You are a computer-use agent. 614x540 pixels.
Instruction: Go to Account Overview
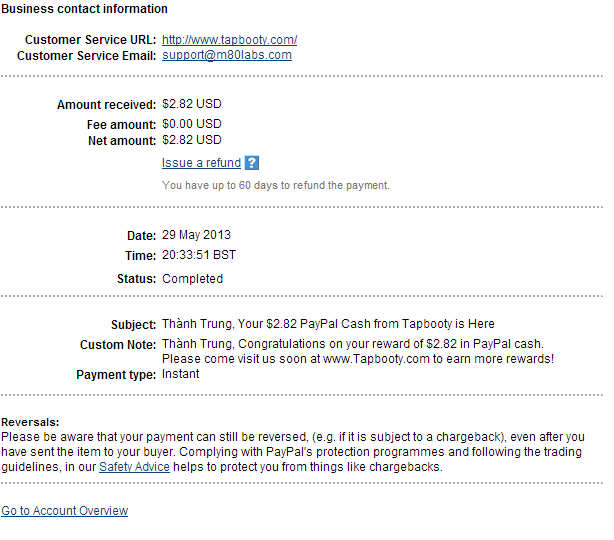(x=65, y=511)
